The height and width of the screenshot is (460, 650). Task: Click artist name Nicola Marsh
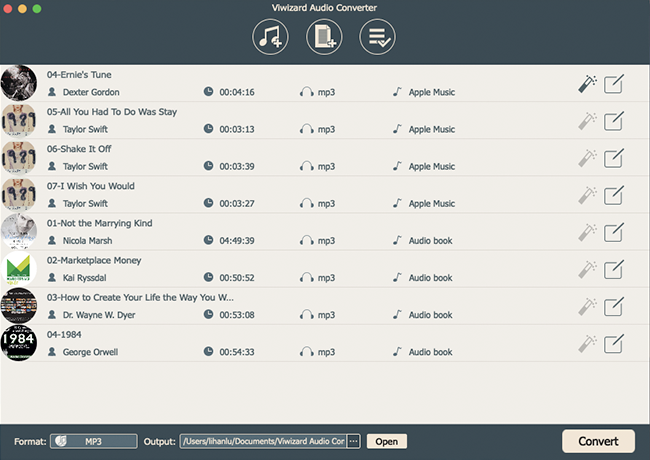[87, 240]
